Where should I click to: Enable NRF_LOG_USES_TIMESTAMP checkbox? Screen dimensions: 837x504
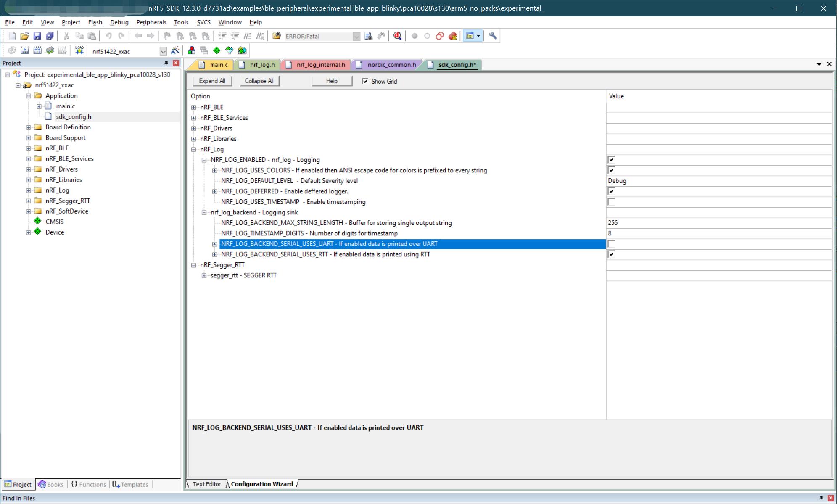612,201
